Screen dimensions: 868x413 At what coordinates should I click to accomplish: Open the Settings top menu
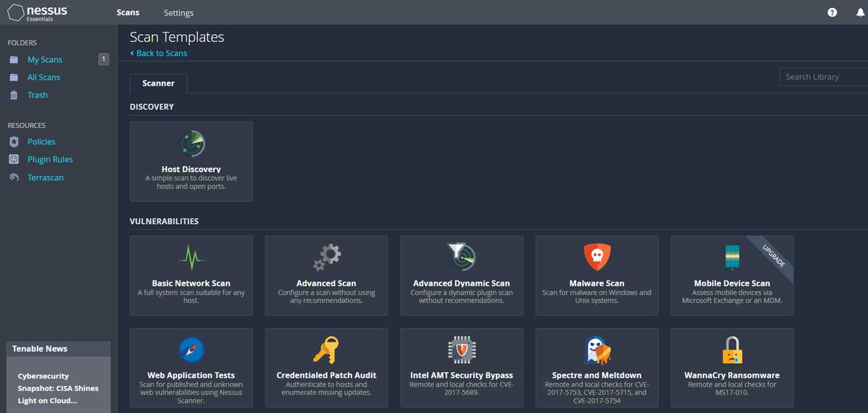pyautogui.click(x=178, y=12)
